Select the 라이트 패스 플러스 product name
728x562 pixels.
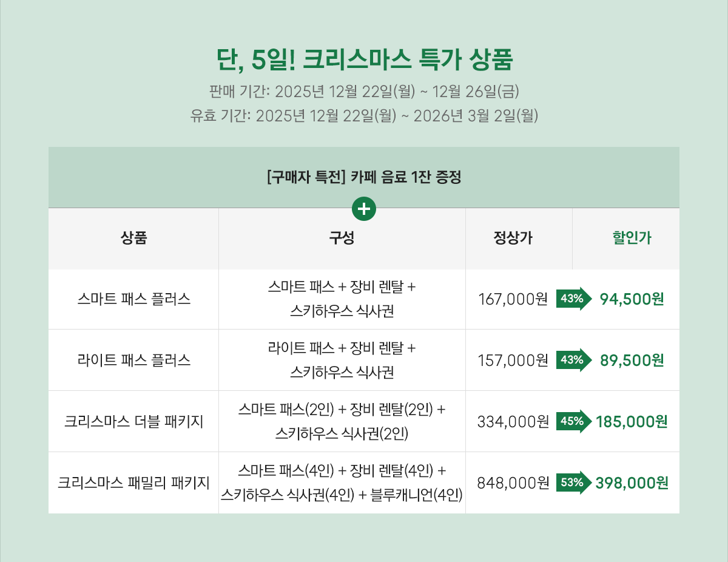pyautogui.click(x=133, y=361)
